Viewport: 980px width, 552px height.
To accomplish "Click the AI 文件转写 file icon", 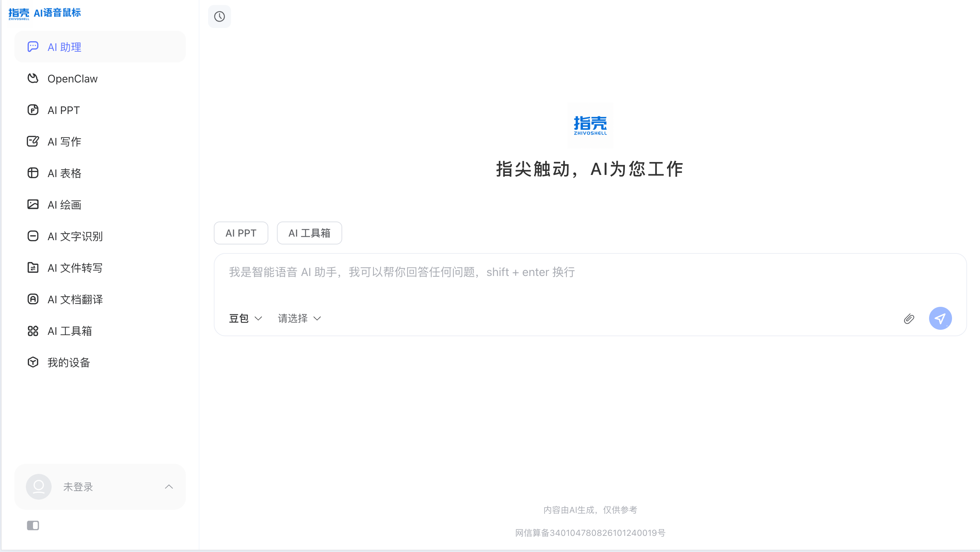I will tap(33, 268).
